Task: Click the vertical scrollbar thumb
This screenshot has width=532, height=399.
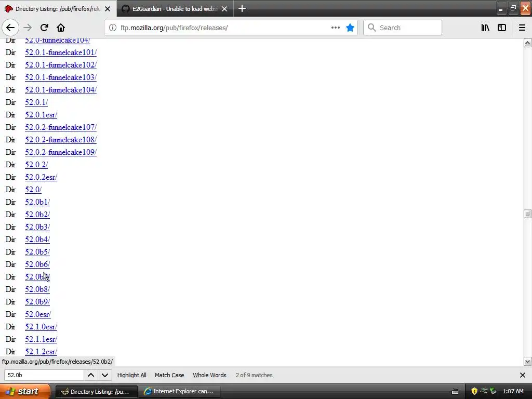Action: (x=528, y=214)
